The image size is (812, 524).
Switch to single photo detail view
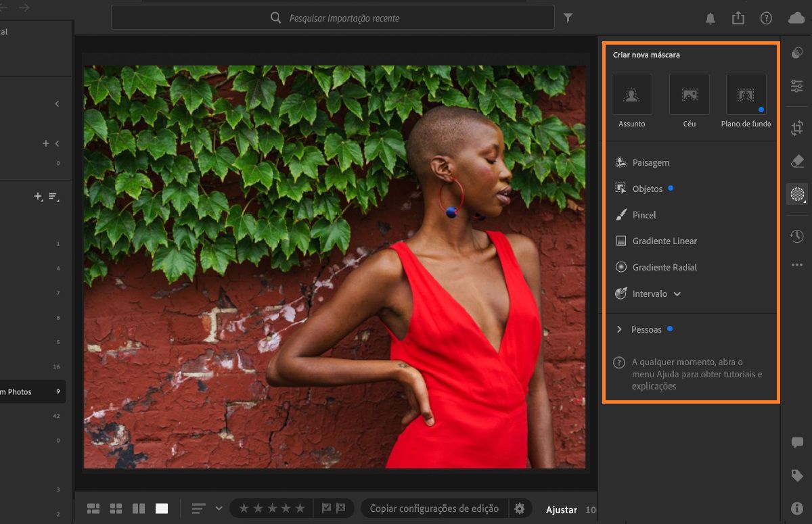click(161, 508)
